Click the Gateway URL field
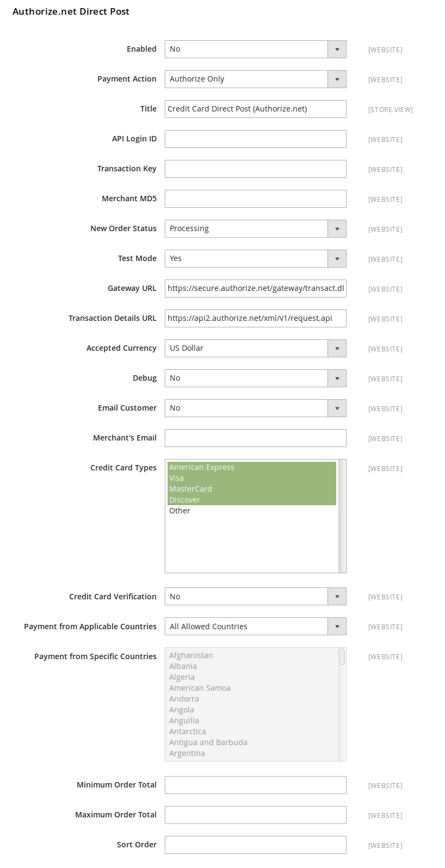Screen dimensions: 445x868 click(x=256, y=288)
